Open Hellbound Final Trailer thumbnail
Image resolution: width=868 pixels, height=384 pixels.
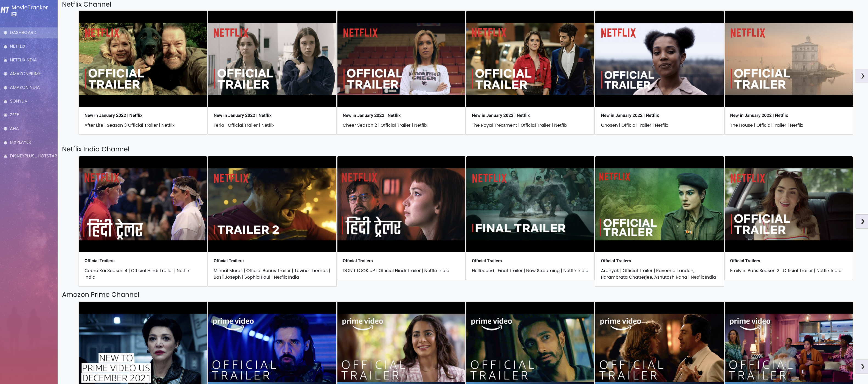click(530, 204)
